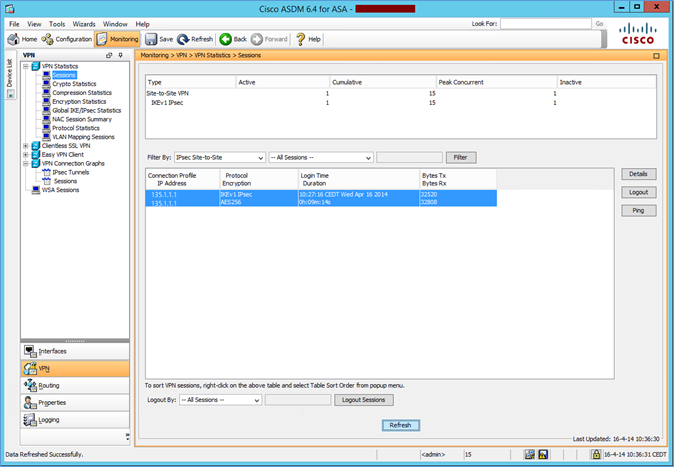
Task: Open the Interfaces navigation section
Action: 75,351
